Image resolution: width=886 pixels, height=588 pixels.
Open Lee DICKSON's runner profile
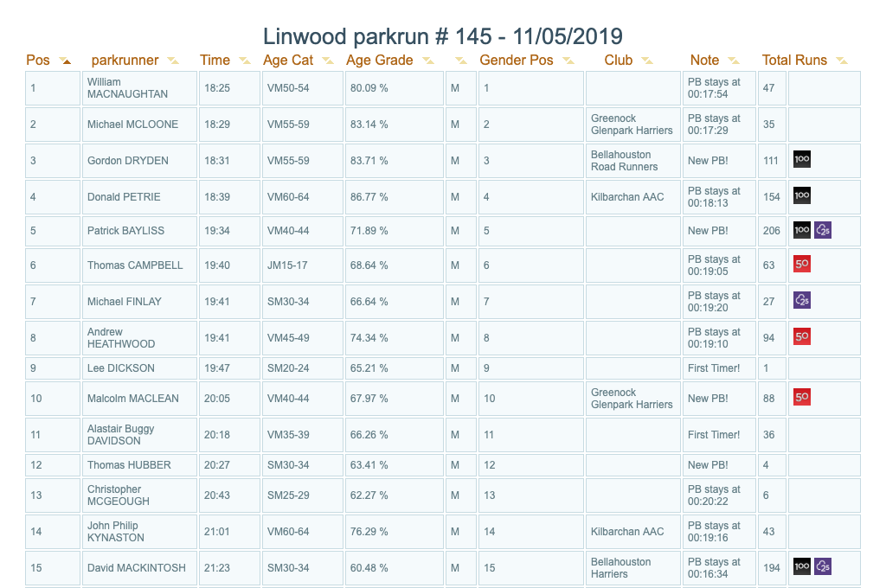click(x=121, y=367)
